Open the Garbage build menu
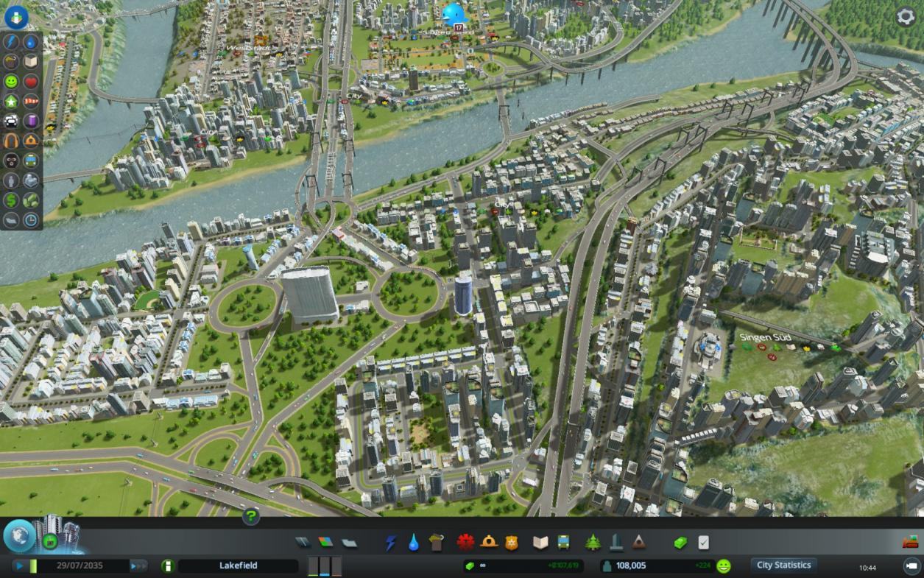 click(437, 543)
